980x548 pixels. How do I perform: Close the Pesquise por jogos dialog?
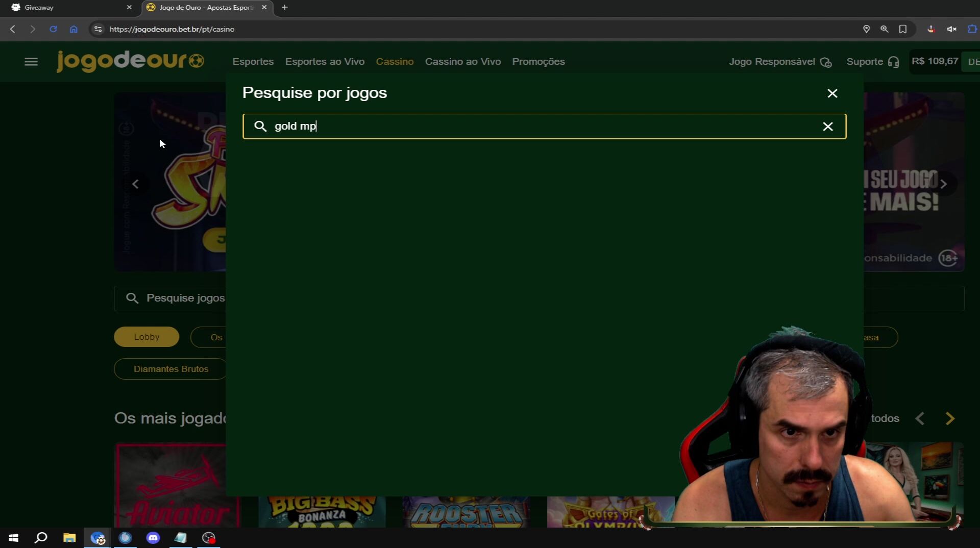pyautogui.click(x=832, y=93)
